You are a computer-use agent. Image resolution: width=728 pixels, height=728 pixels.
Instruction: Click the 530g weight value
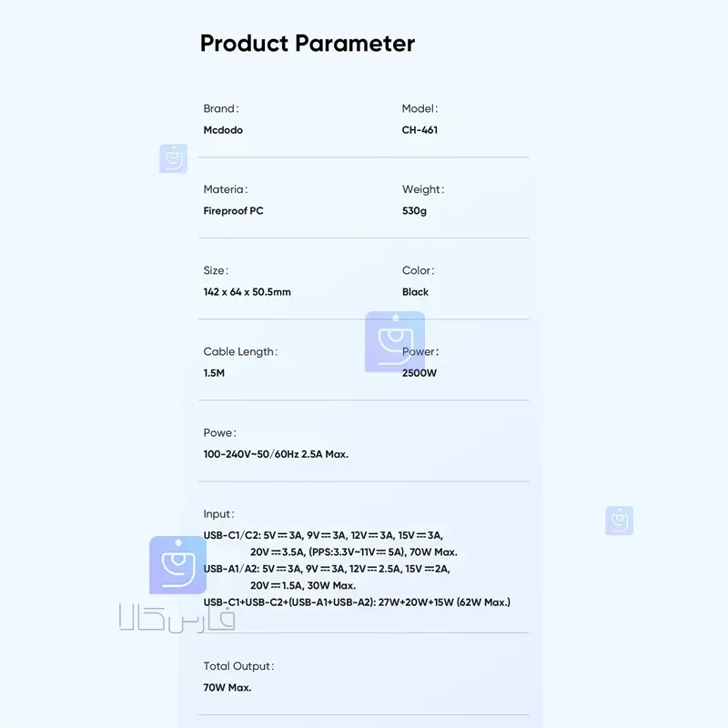[x=414, y=211]
